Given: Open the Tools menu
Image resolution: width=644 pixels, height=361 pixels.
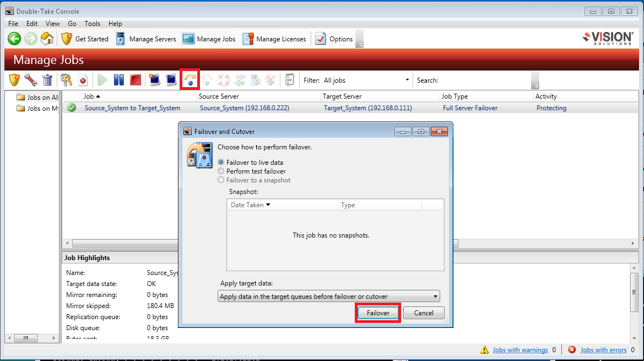Looking at the screenshot, I should (x=92, y=24).
